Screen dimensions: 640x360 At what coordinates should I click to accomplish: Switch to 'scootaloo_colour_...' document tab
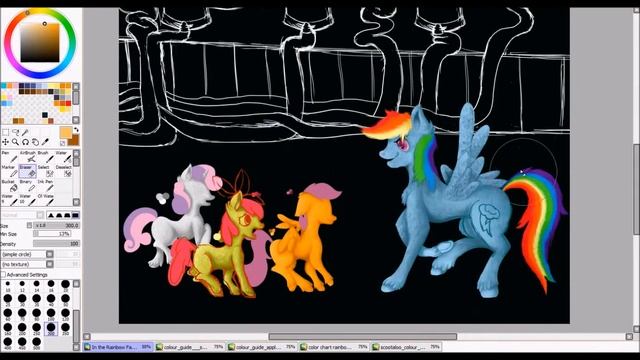(x=407, y=347)
